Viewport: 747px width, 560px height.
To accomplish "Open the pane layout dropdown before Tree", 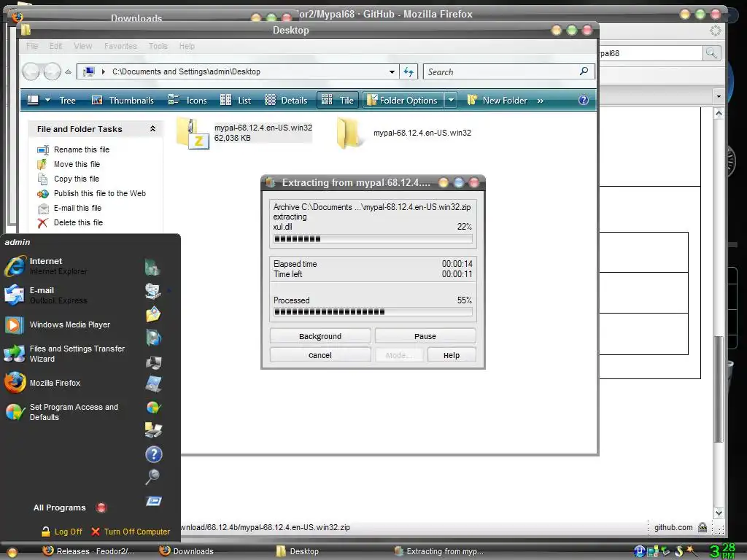I will [x=47, y=101].
